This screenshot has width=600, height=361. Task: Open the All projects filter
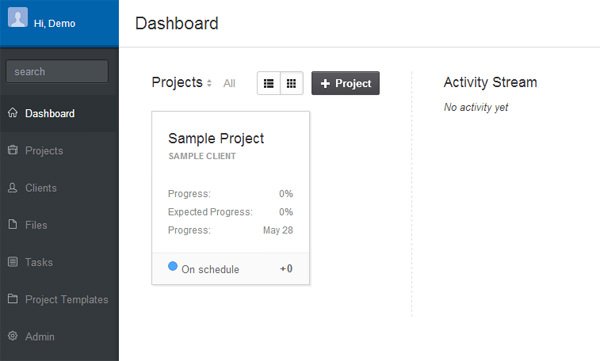(x=229, y=83)
